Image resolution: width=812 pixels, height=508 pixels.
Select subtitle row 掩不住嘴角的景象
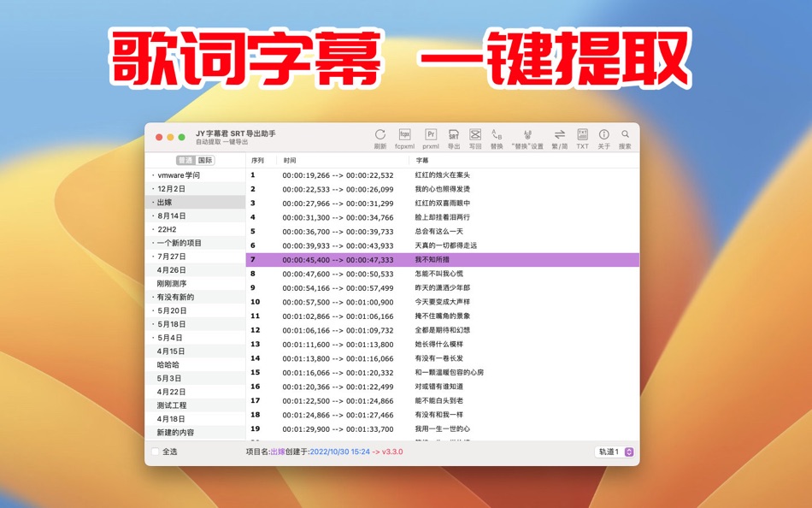[443, 316]
